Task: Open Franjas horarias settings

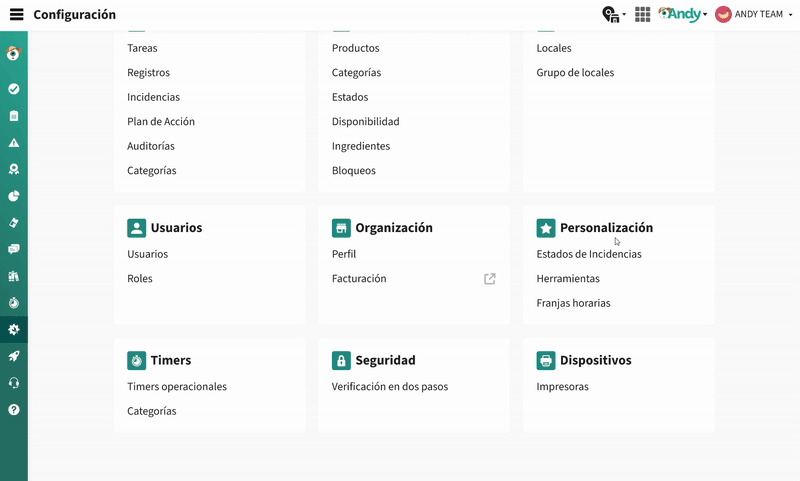Action: pyautogui.click(x=573, y=303)
